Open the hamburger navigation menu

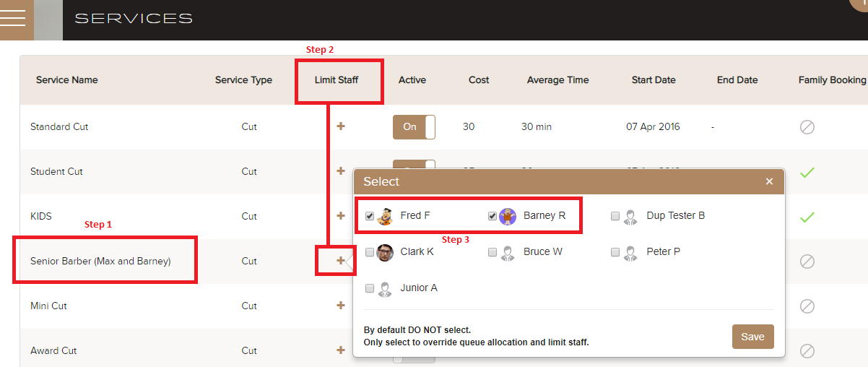tap(13, 19)
